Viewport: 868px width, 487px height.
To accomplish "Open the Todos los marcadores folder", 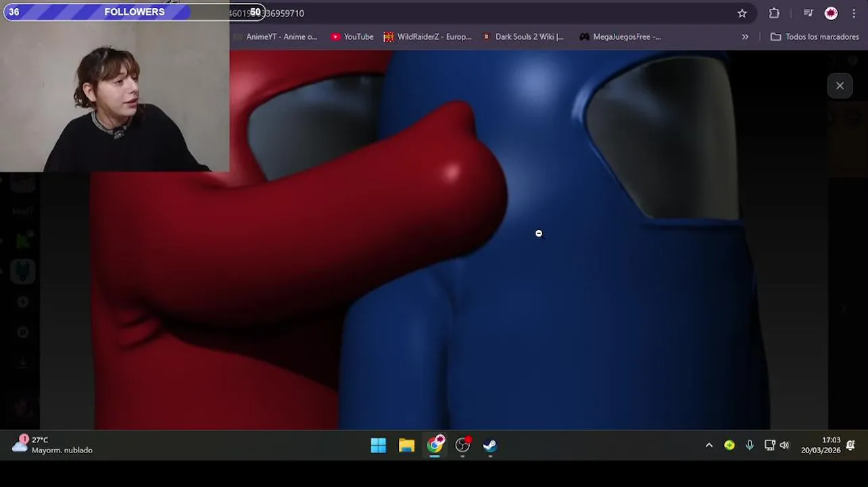I will pyautogui.click(x=815, y=37).
